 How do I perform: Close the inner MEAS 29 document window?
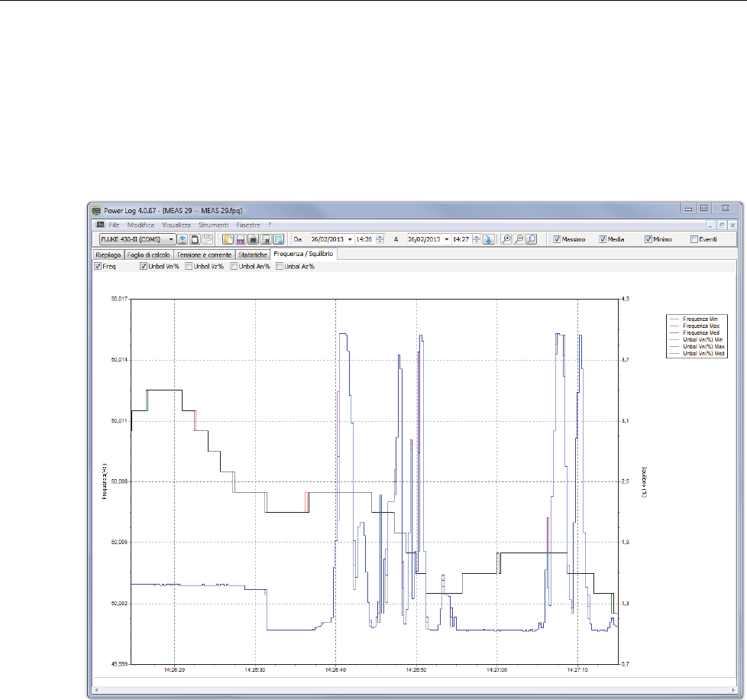[732, 225]
